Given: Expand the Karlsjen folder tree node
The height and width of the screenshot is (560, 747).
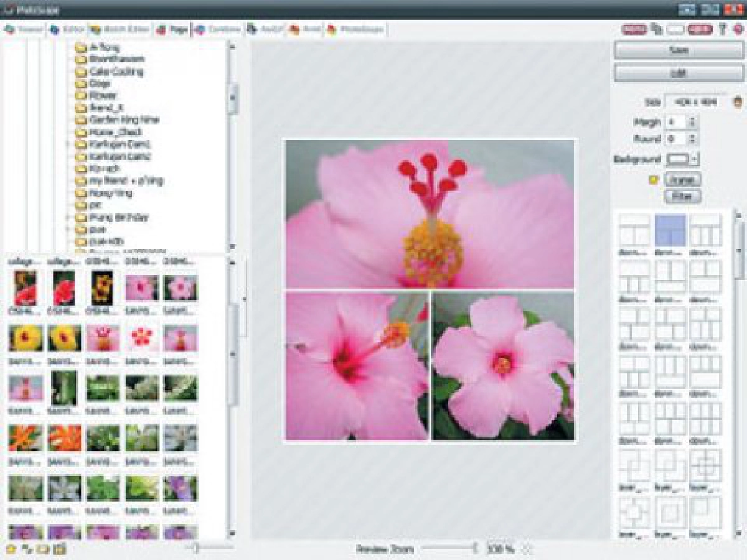Looking at the screenshot, I should pos(67,144).
